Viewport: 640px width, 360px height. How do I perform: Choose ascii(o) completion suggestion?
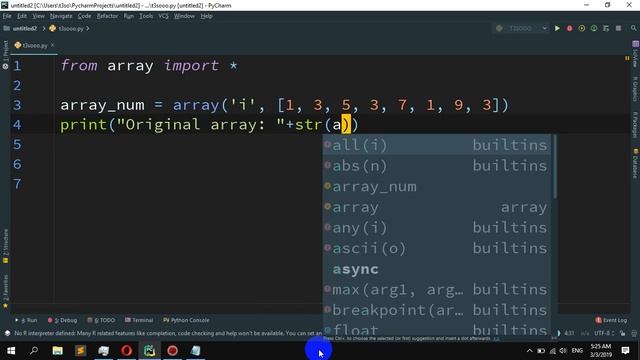[x=437, y=248]
